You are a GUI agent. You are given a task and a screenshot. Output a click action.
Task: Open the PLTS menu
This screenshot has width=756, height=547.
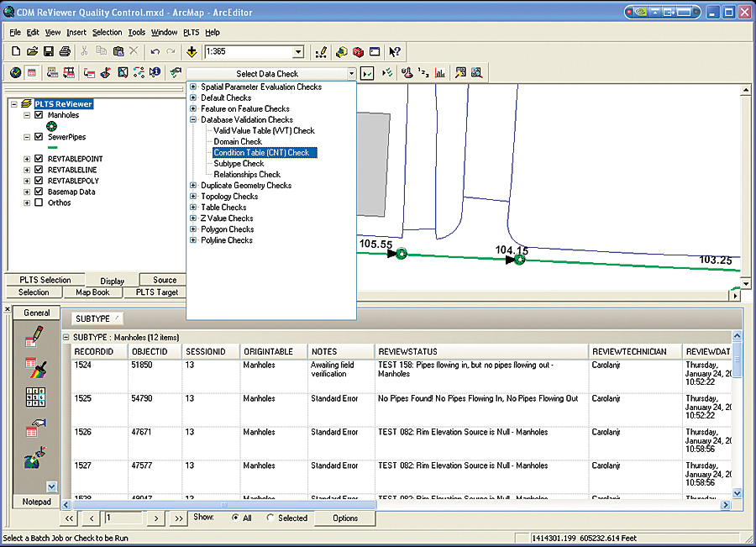click(x=191, y=32)
